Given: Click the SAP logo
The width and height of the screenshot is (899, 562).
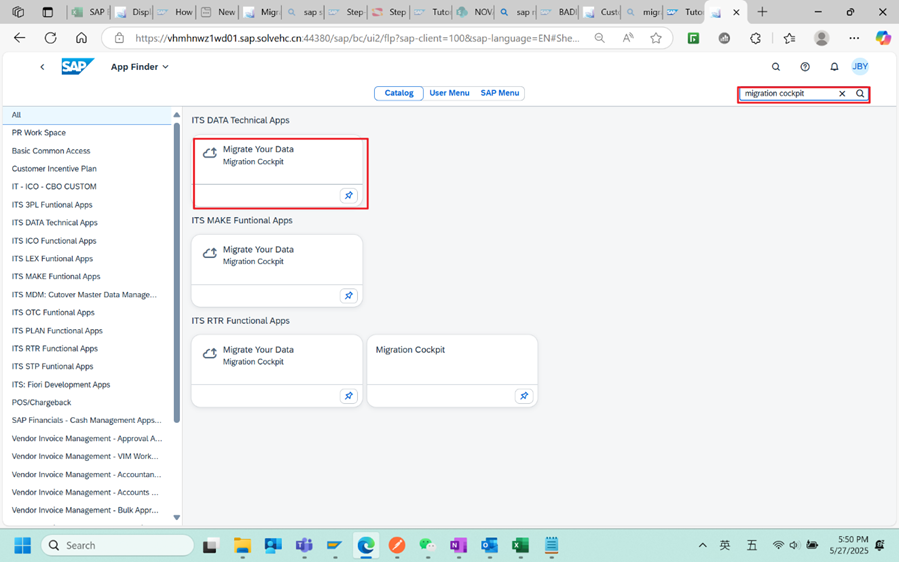Looking at the screenshot, I should (77, 67).
